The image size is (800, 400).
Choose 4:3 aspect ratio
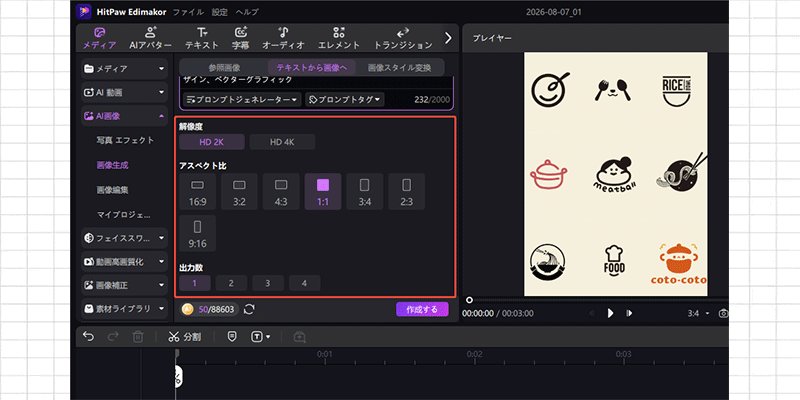coord(281,191)
